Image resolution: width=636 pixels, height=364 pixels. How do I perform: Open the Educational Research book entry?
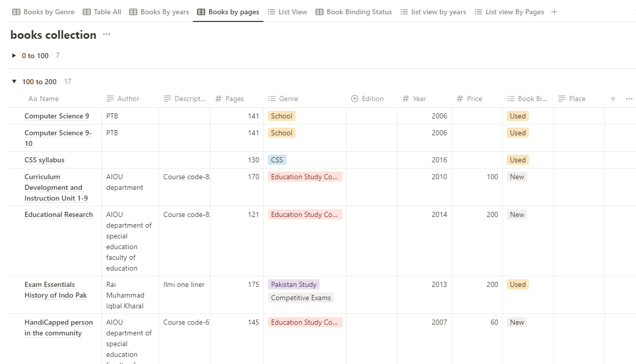pyautogui.click(x=59, y=214)
